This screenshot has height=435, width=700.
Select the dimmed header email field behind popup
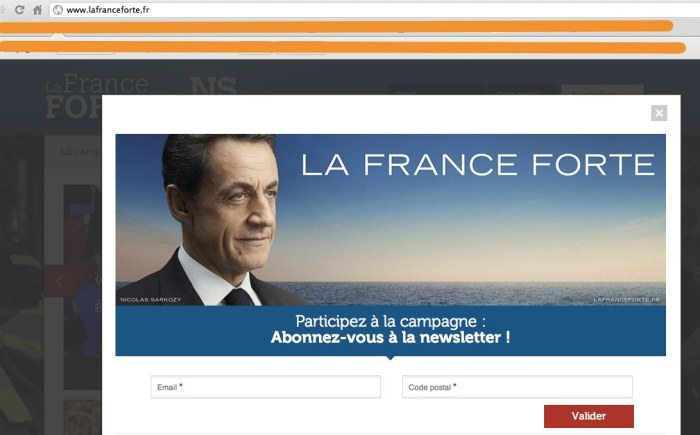(x=437, y=90)
